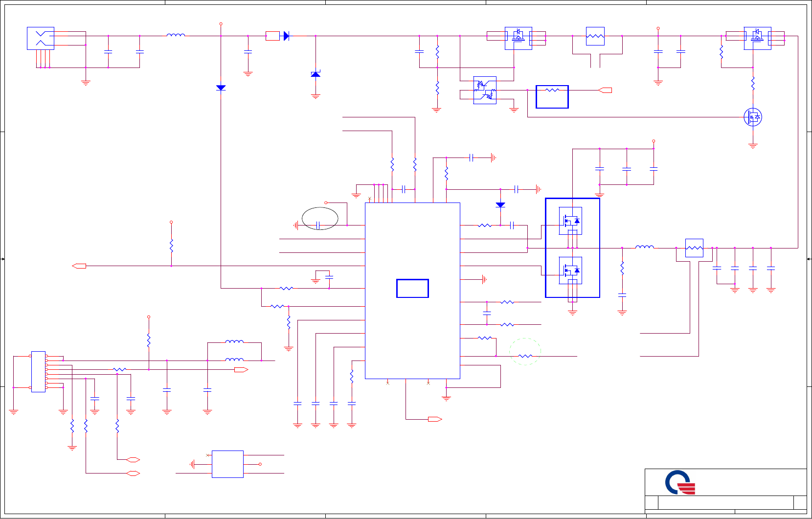Click the green dashed circle around the resistor

point(525,352)
